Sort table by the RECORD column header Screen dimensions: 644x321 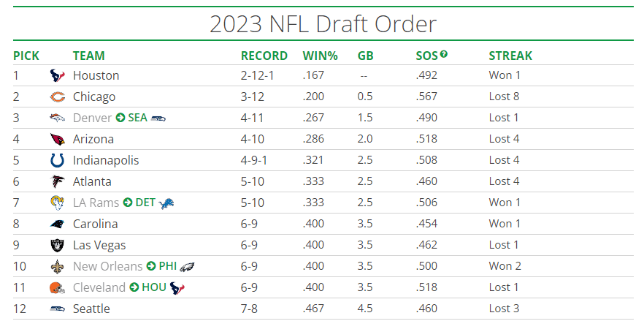(263, 56)
